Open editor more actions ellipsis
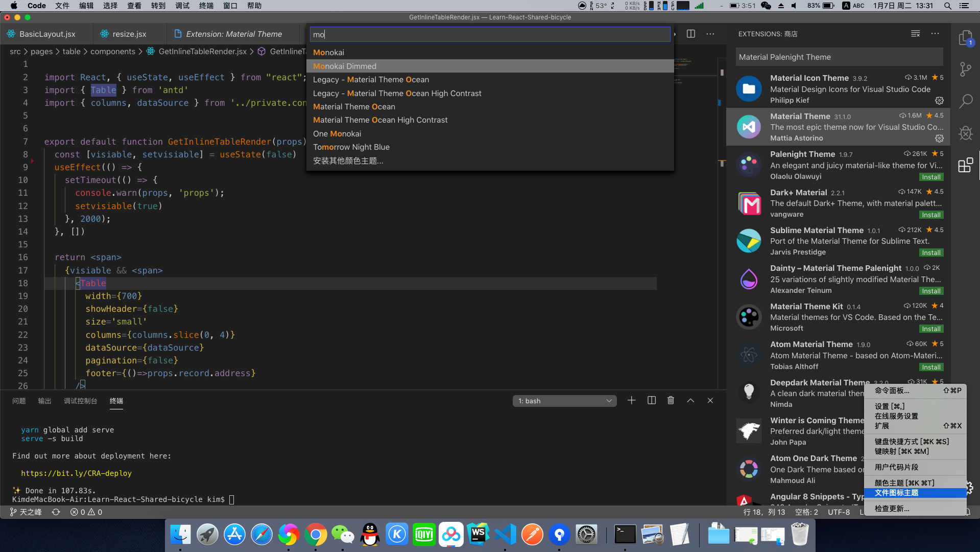This screenshot has height=552, width=980. 710,34
